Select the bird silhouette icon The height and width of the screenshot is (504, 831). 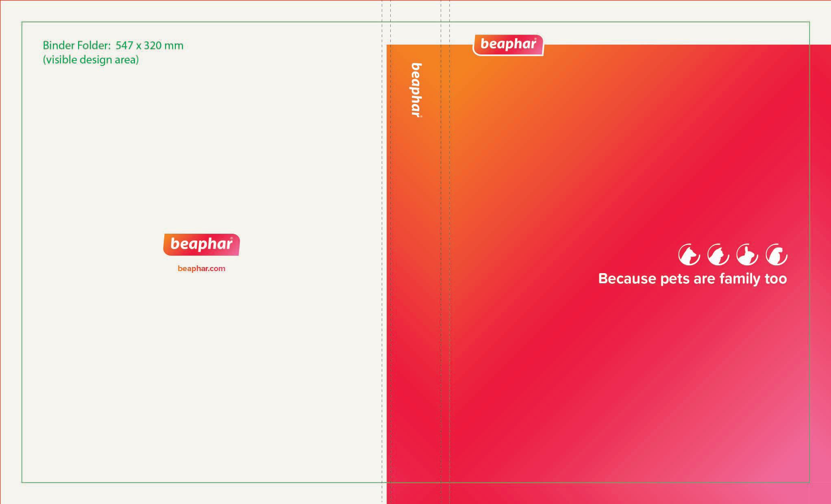tap(777, 255)
